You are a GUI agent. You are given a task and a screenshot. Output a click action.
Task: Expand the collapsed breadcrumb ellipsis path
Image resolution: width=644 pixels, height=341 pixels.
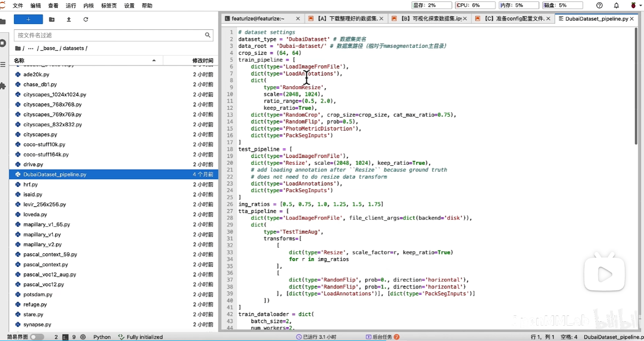click(x=31, y=48)
